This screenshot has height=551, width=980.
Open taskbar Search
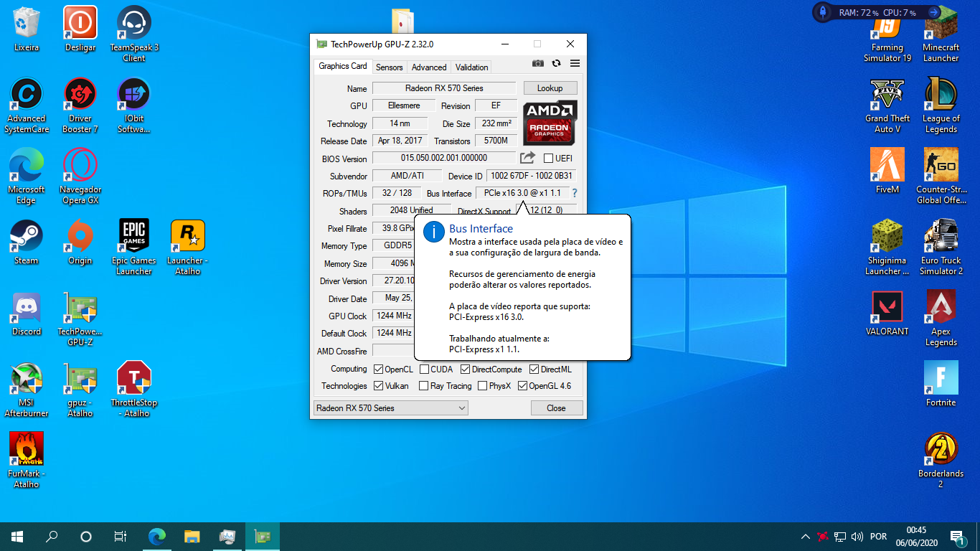(x=52, y=537)
